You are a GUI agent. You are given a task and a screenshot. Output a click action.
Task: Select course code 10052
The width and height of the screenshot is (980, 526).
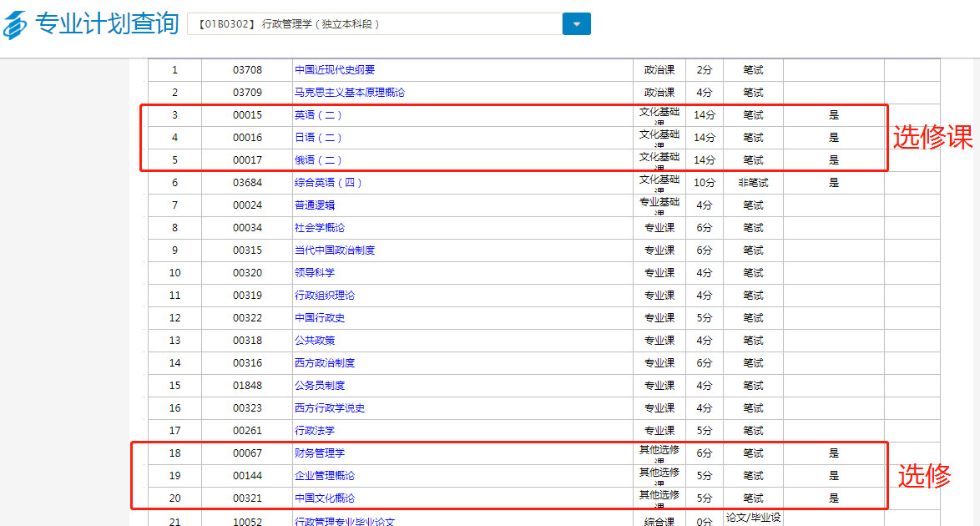[x=247, y=521]
